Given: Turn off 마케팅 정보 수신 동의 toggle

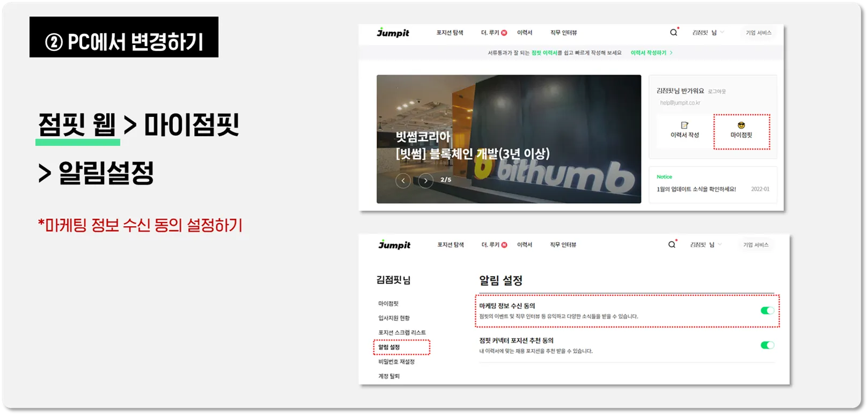Looking at the screenshot, I should coord(767,310).
